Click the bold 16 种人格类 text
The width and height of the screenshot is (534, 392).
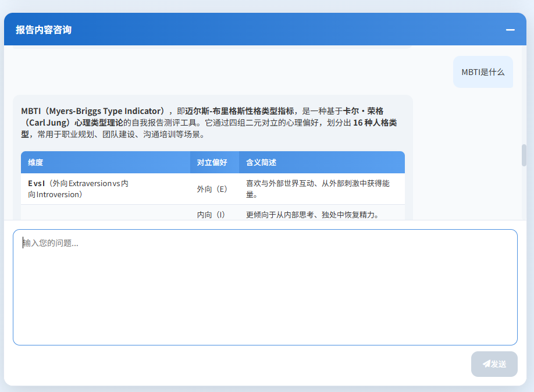(375, 123)
